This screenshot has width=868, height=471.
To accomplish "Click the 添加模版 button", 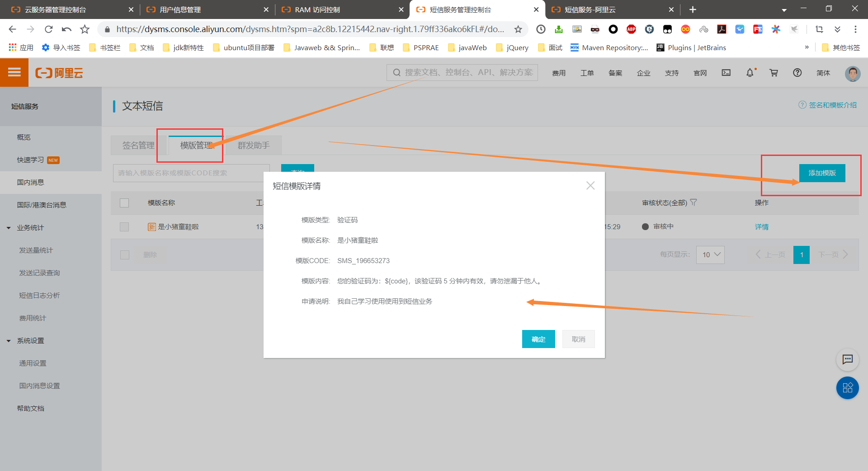I will pyautogui.click(x=822, y=173).
